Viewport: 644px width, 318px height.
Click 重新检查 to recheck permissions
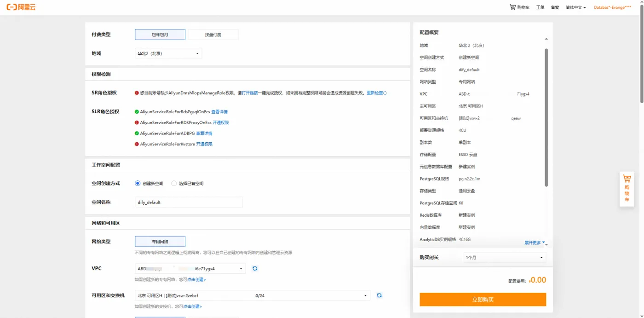pyautogui.click(x=376, y=93)
